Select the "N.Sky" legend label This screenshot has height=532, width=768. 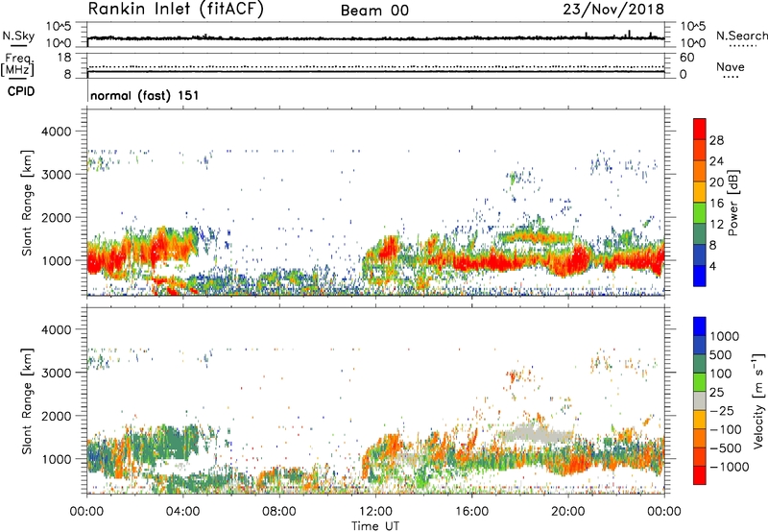click(18, 36)
